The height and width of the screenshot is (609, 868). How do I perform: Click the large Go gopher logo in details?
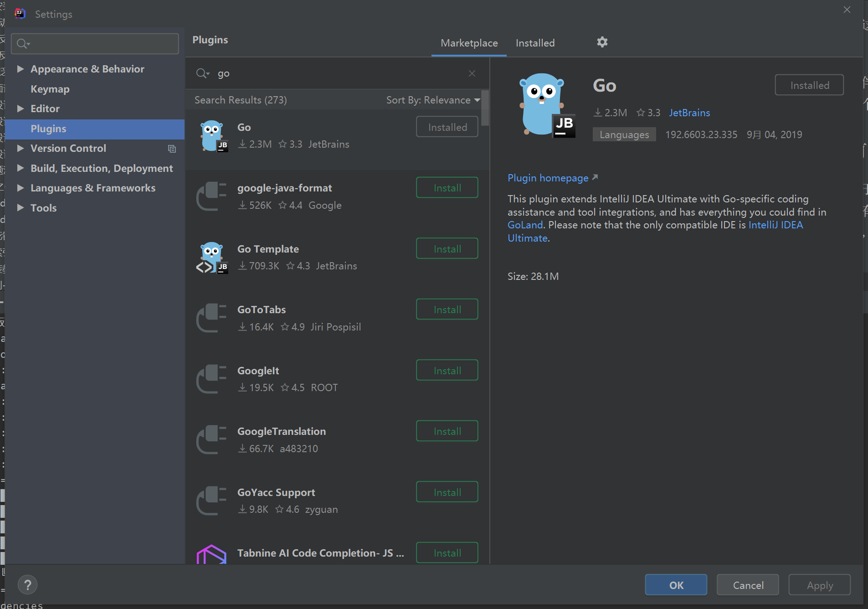[547, 105]
